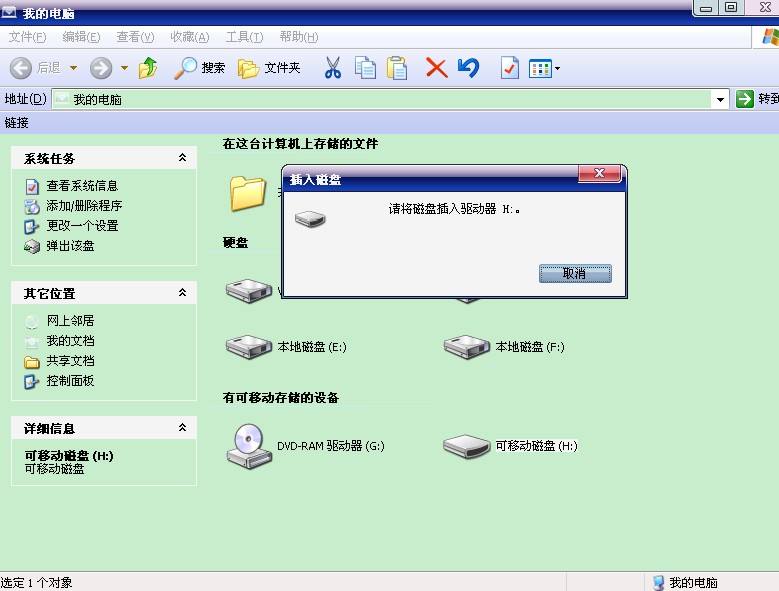Open the Edit (编辑) menu
The height and width of the screenshot is (591, 779).
81,37
